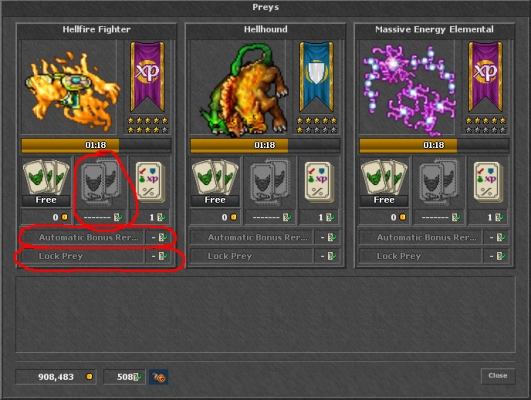Click Hellfire Fighter free reroll cards icon
Image resolution: width=531 pixels, height=400 pixels.
click(x=46, y=183)
